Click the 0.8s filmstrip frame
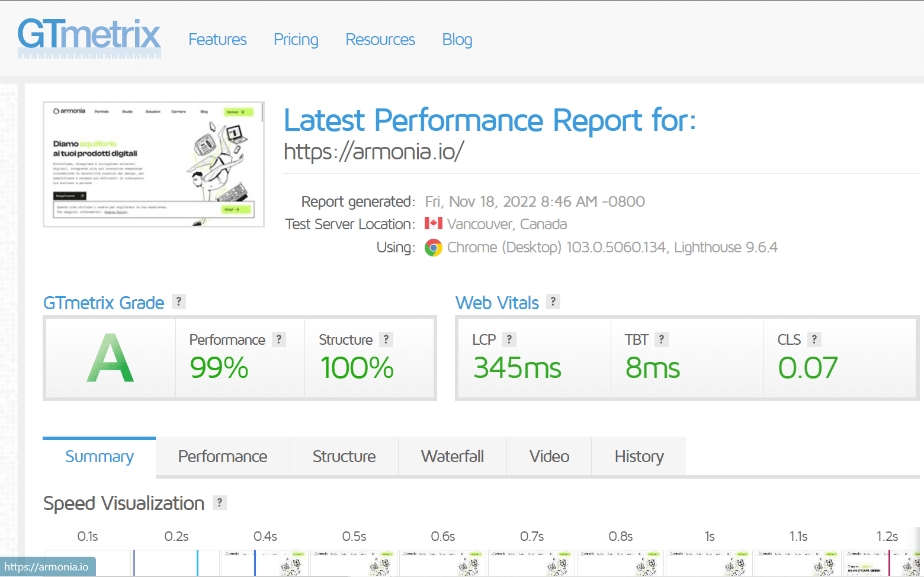924x577 pixels. [x=621, y=563]
